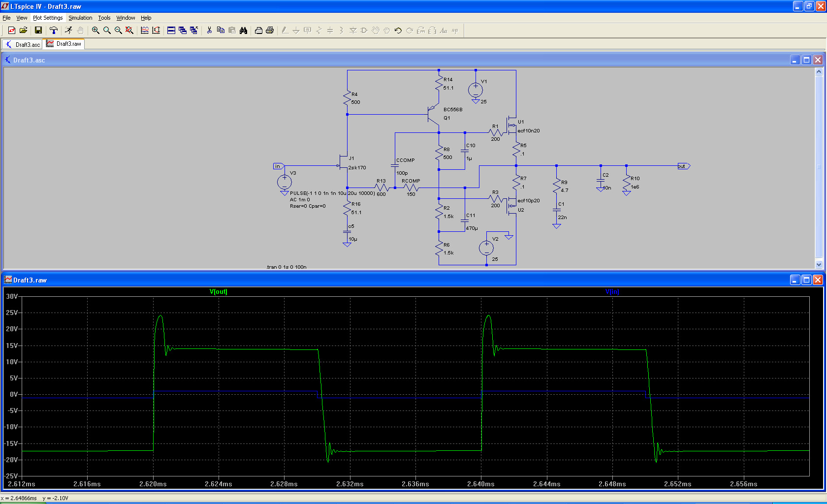Select the Zoom In magnifier tool

pyautogui.click(x=95, y=31)
